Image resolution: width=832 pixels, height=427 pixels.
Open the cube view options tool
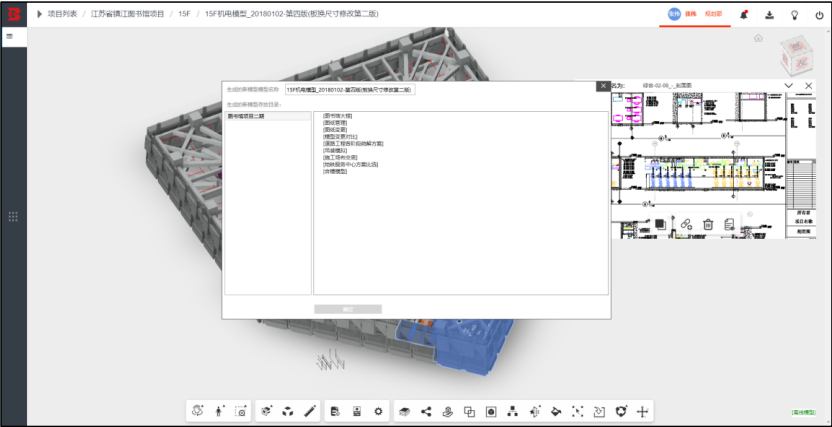click(x=266, y=411)
